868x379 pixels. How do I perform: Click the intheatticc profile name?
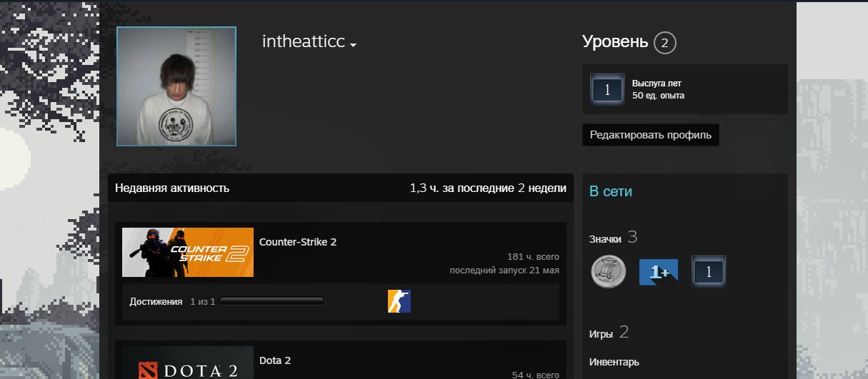click(304, 42)
